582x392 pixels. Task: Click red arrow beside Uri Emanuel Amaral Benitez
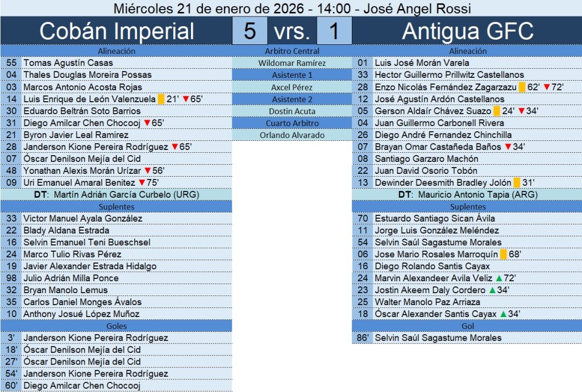(x=142, y=182)
